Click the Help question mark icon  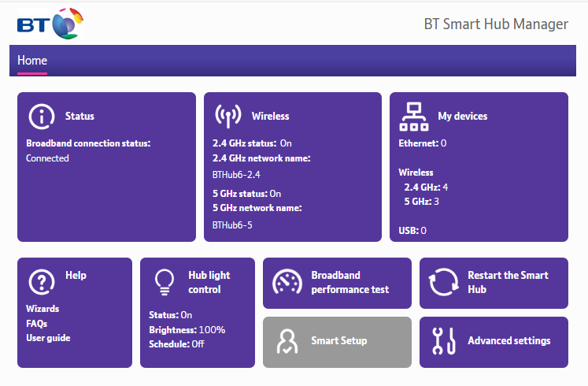(42, 282)
